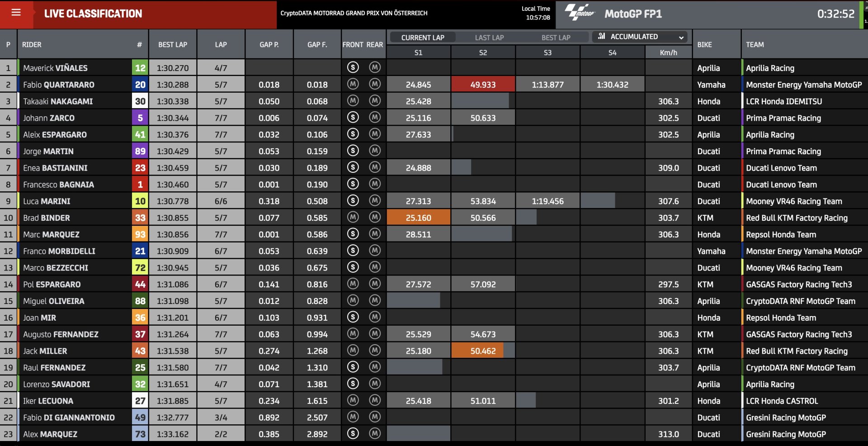
Task: Select rider Francesco BAGNAIA
Action: 58,185
